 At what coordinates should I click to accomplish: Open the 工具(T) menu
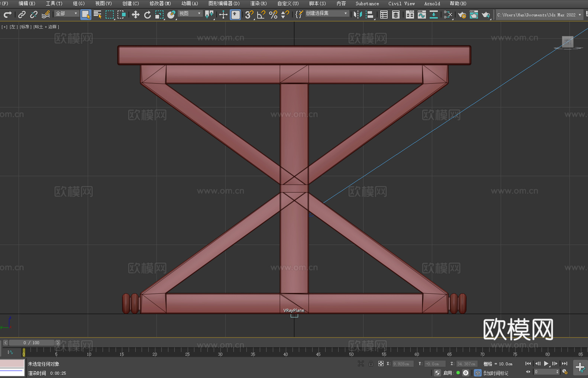tap(54, 3)
